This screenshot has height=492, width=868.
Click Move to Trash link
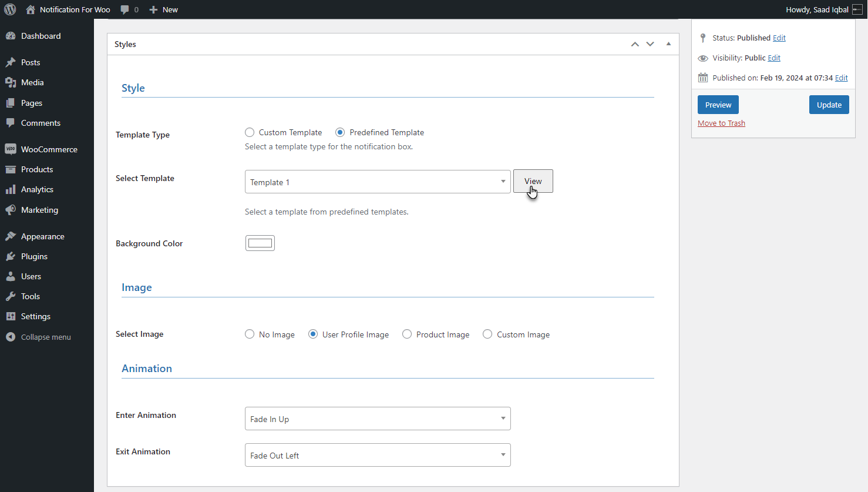[721, 123]
